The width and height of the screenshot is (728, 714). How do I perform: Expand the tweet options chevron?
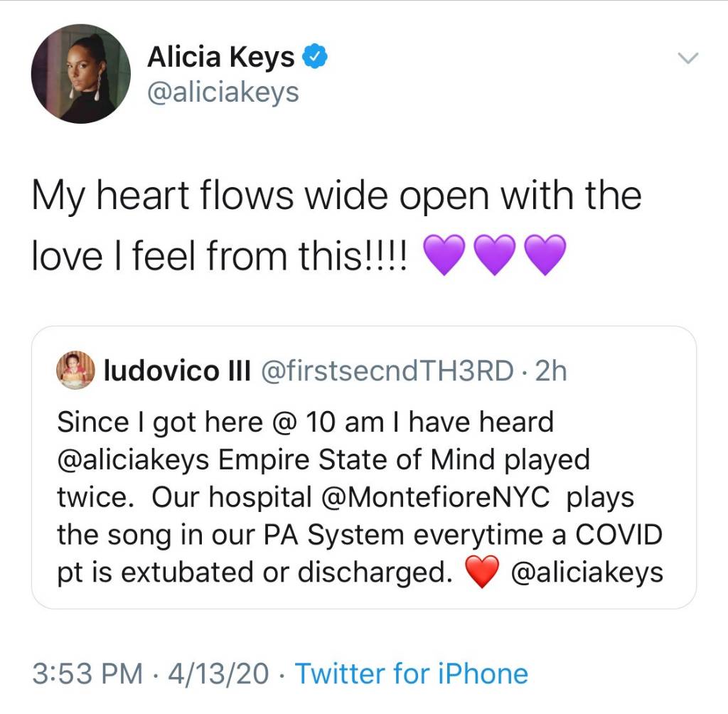[x=687, y=60]
